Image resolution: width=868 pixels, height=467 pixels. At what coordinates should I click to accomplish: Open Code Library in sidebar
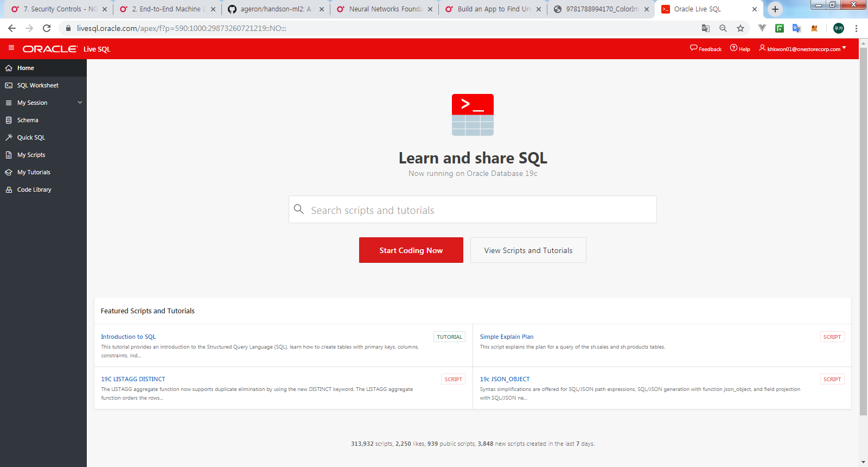pos(43,190)
